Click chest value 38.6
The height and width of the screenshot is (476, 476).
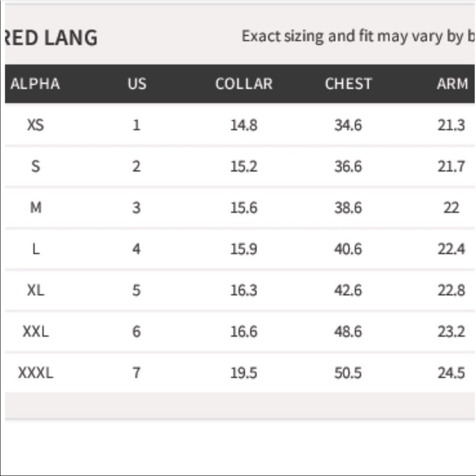coord(348,208)
